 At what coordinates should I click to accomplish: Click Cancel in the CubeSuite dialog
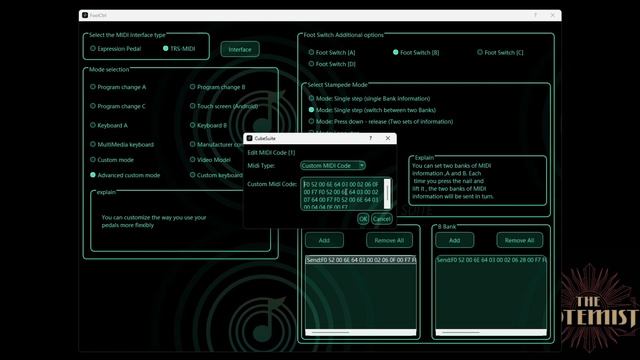point(382,219)
